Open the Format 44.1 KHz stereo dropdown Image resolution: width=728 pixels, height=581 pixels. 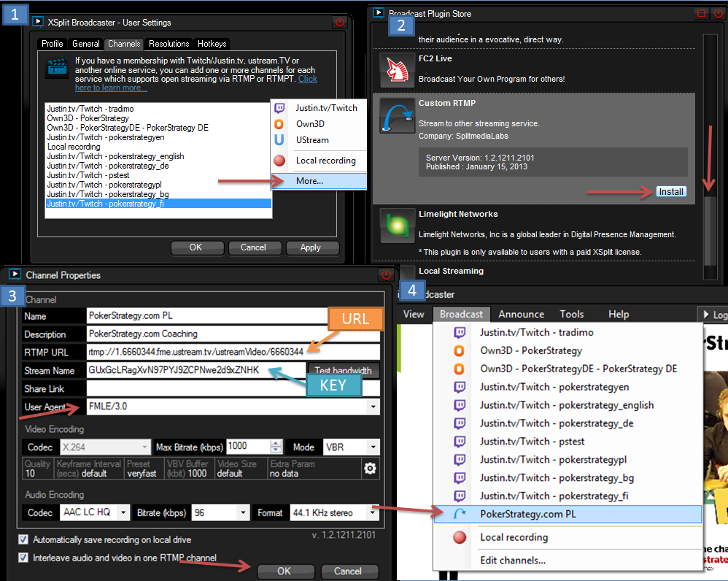click(x=372, y=512)
